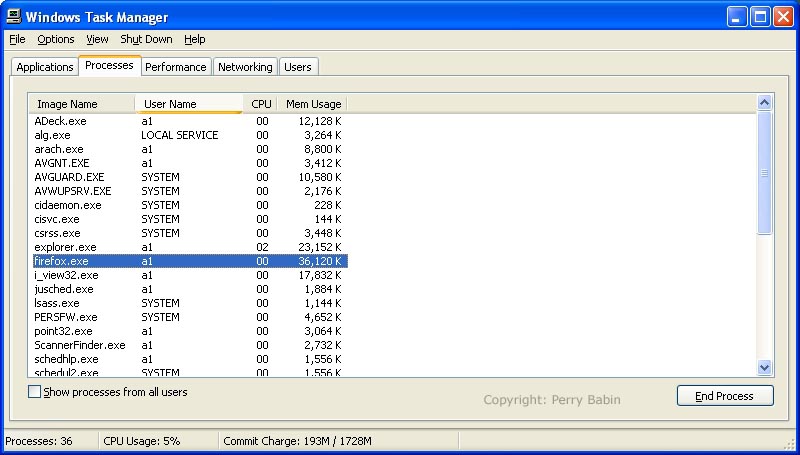Click Processes: 36 in status bar
This screenshot has height=455, width=800.
[39, 441]
